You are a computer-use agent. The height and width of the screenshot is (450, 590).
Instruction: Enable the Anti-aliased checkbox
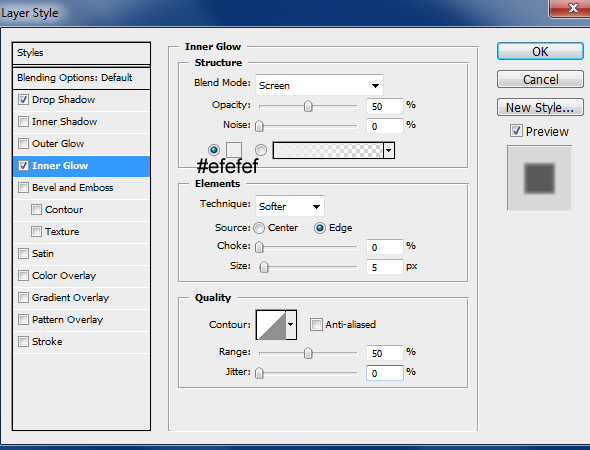coord(316,324)
